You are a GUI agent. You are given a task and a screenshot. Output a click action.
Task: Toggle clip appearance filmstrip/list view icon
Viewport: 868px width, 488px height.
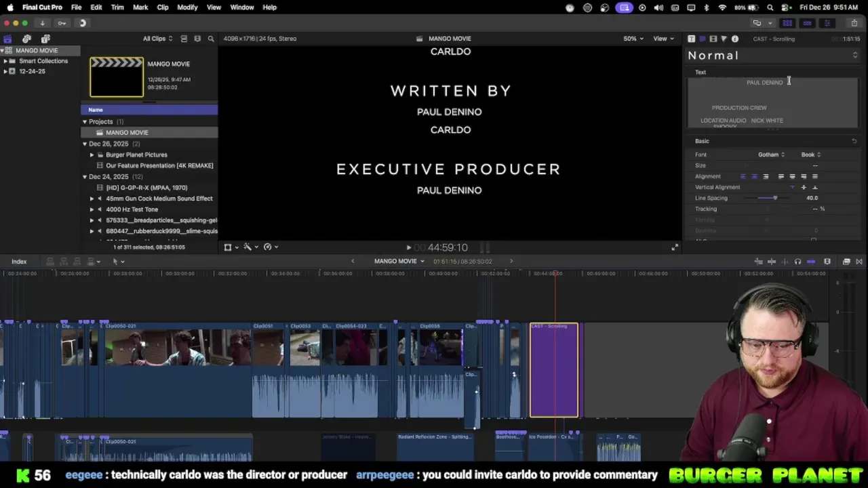pyautogui.click(x=184, y=39)
